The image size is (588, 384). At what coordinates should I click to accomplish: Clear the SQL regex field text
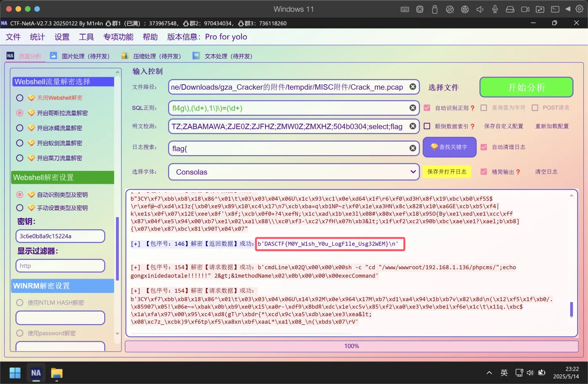click(413, 108)
